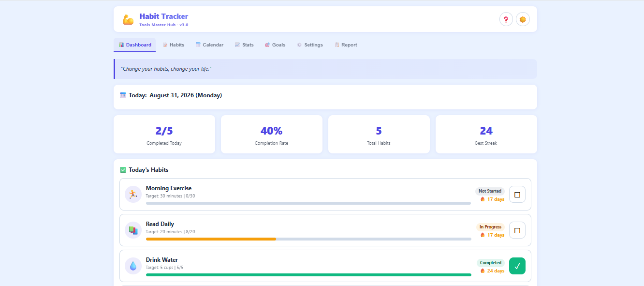Click the 'Change your habits' quote
This screenshot has height=286, width=644.
(x=166, y=69)
